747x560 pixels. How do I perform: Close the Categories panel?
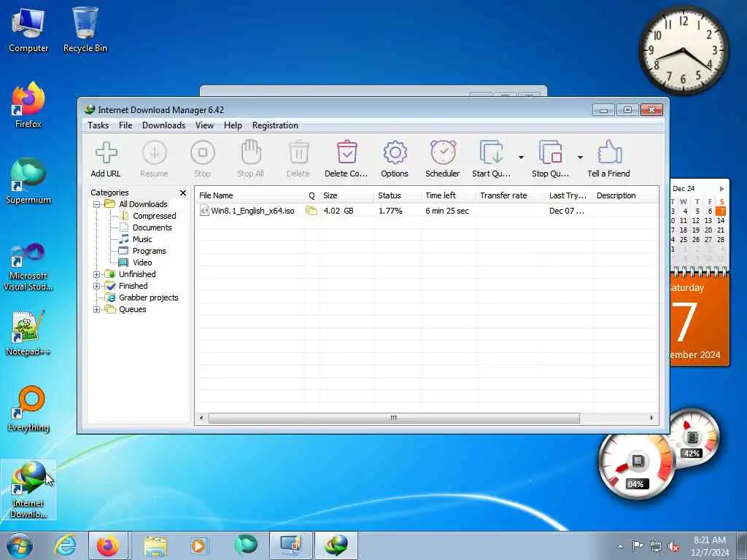pos(183,192)
